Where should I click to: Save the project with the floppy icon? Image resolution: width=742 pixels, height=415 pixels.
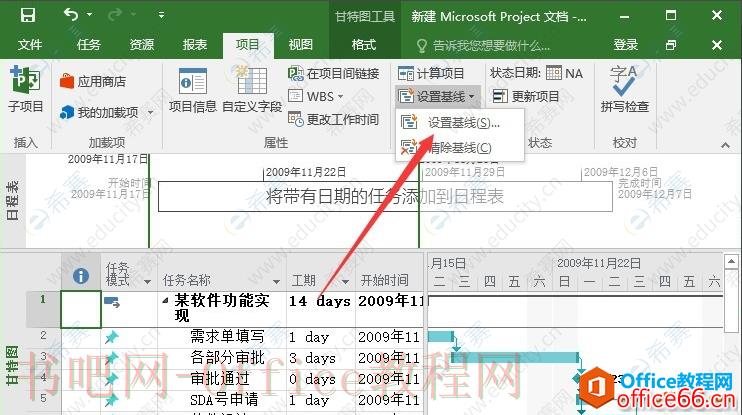pos(27,16)
